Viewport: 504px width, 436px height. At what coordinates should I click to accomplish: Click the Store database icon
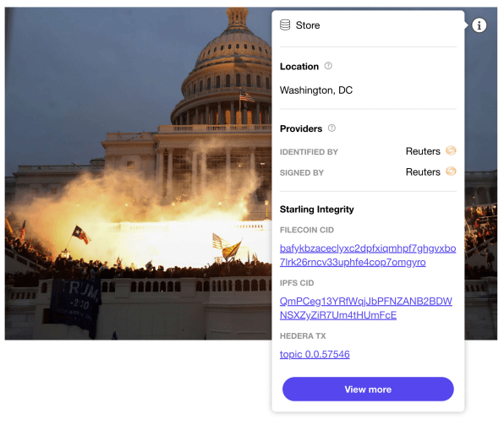(x=285, y=25)
